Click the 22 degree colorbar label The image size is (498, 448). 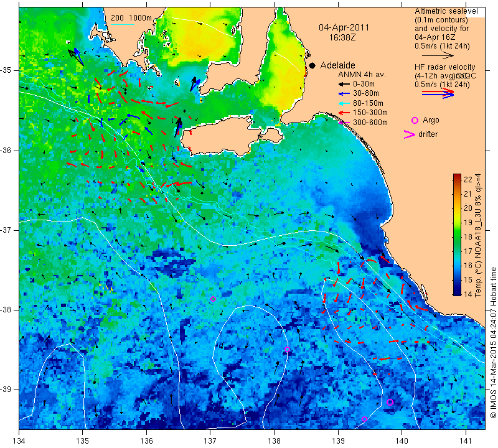tap(468, 179)
